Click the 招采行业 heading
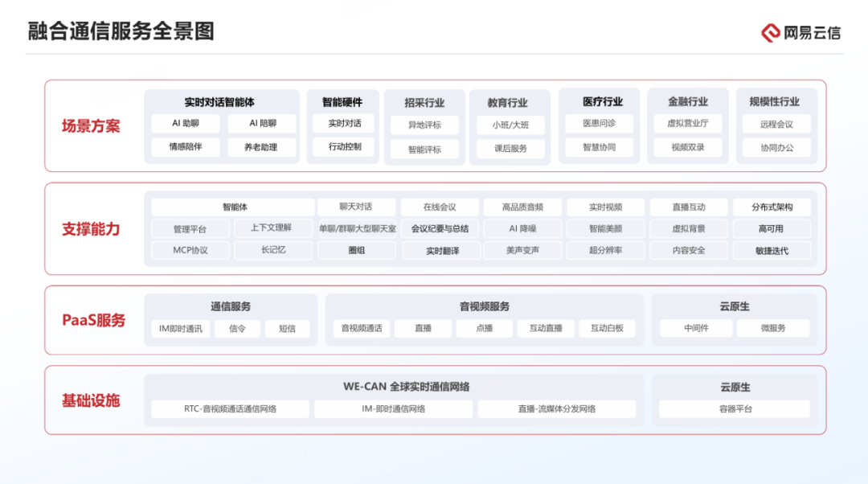The height and width of the screenshot is (484, 868). pos(424,102)
